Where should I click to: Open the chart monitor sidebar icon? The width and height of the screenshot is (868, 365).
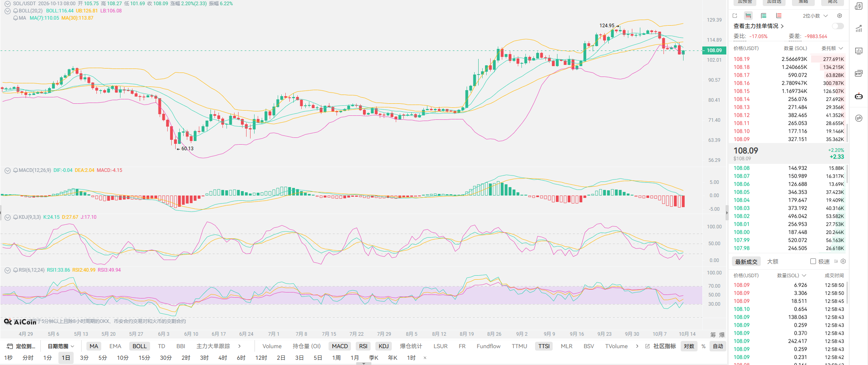(x=859, y=51)
